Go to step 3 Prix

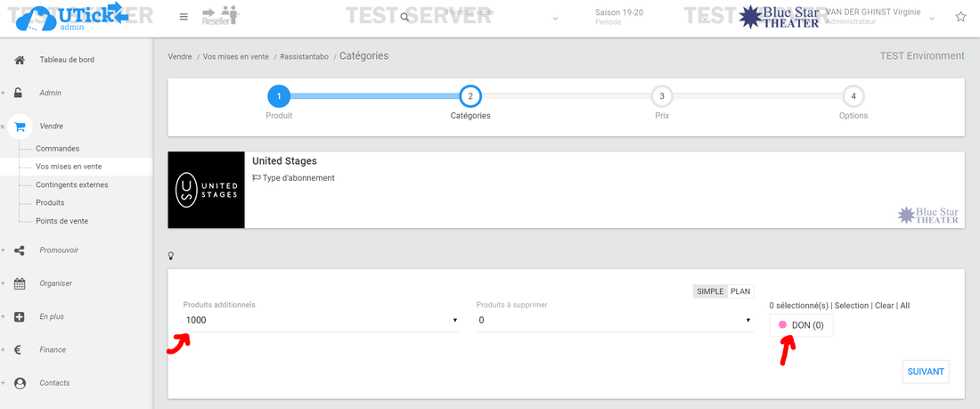click(x=661, y=96)
